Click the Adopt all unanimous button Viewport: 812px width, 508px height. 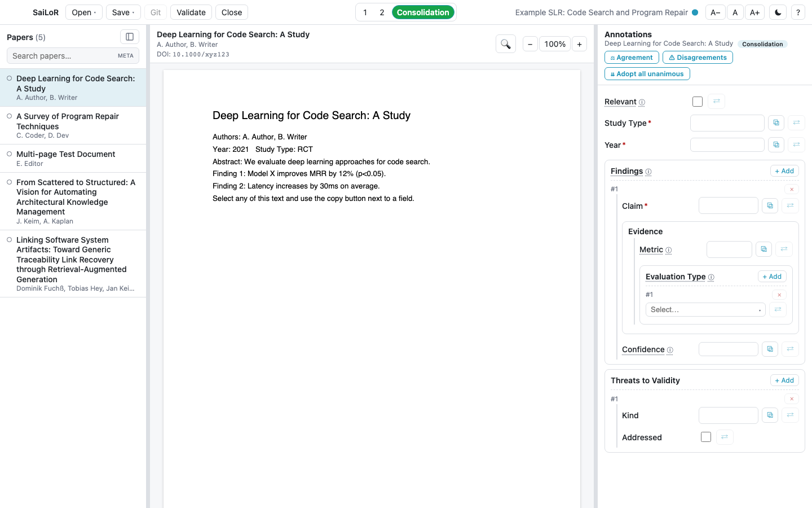647,74
